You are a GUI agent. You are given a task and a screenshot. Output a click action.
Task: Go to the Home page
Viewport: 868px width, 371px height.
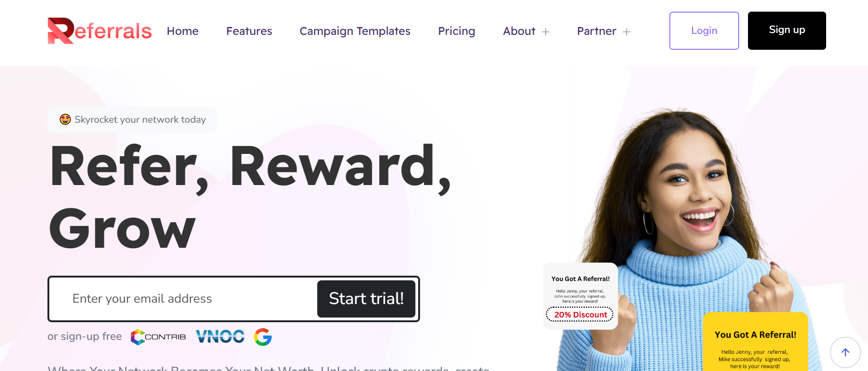pyautogui.click(x=183, y=31)
